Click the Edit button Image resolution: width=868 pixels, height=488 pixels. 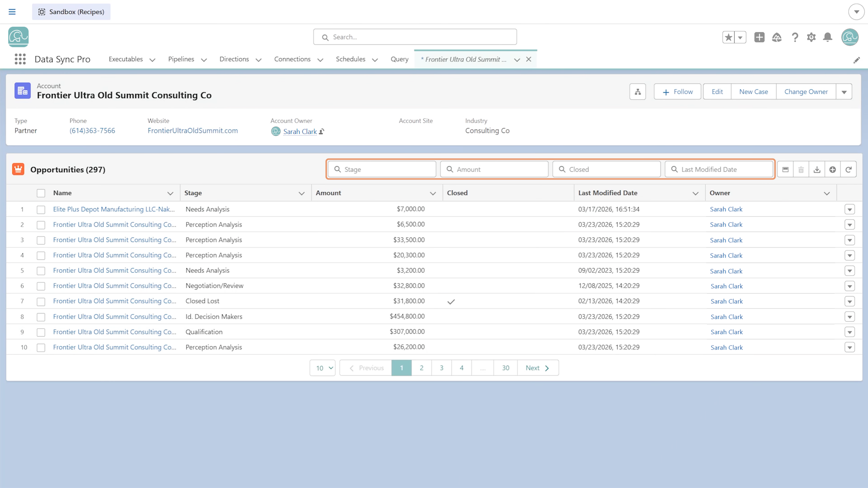(x=717, y=92)
